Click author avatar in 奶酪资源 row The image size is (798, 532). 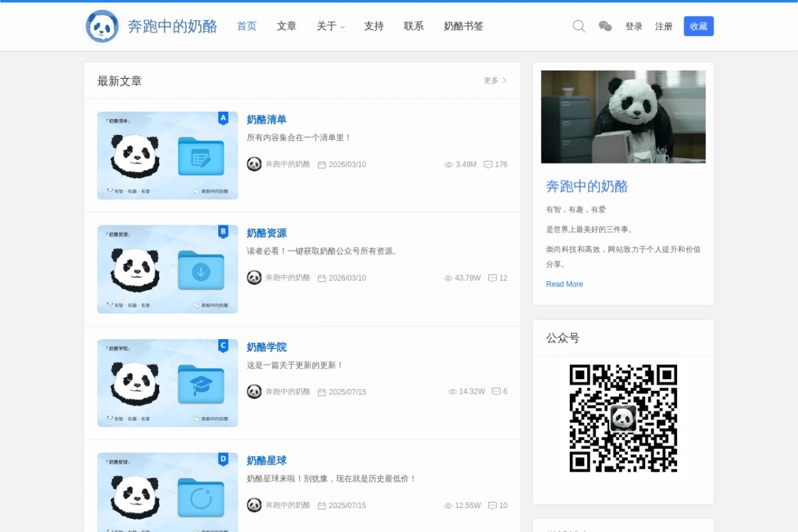tap(254, 278)
